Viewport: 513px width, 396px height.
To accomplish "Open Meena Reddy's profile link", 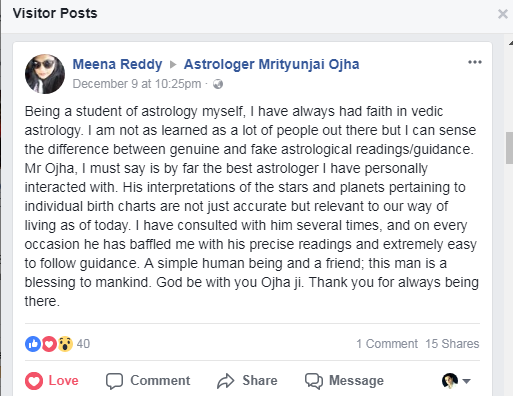I will [117, 64].
